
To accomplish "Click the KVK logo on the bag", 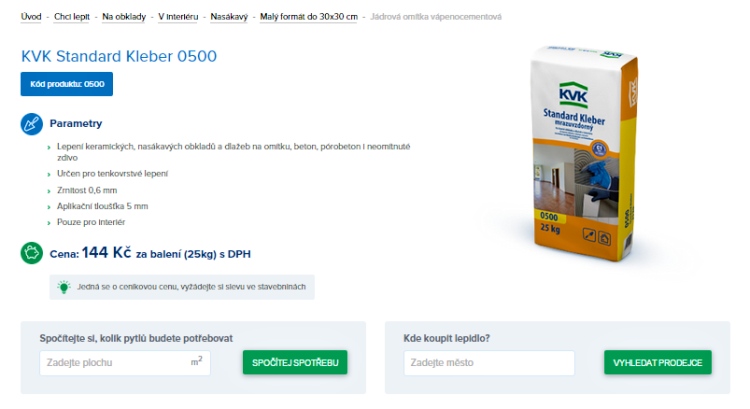I will tap(574, 95).
